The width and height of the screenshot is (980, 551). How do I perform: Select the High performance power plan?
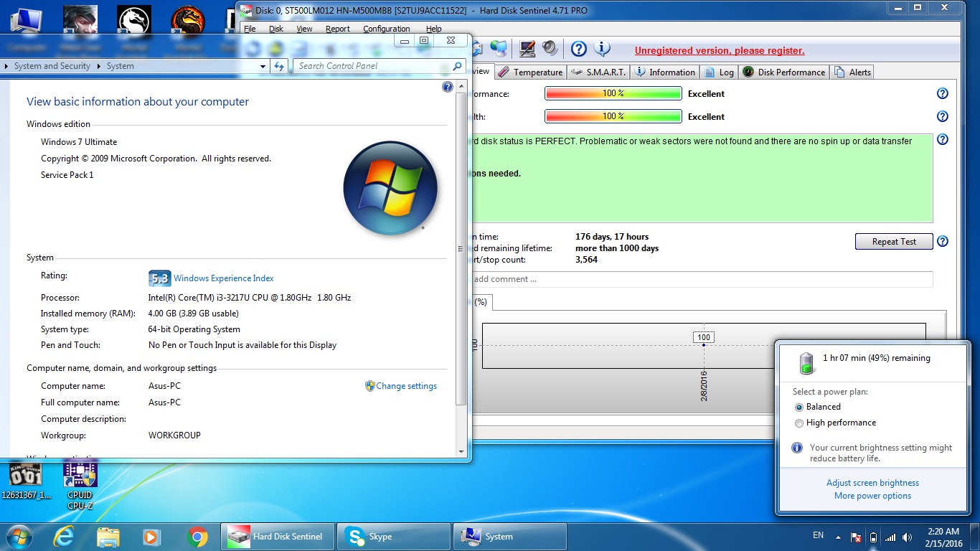799,423
